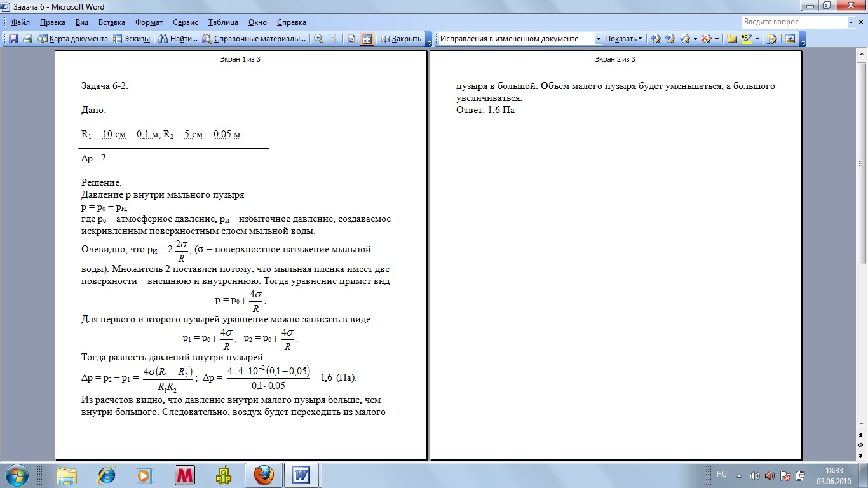This screenshot has width=868, height=488.
Task: Open the Файл menu
Action: tap(20, 22)
